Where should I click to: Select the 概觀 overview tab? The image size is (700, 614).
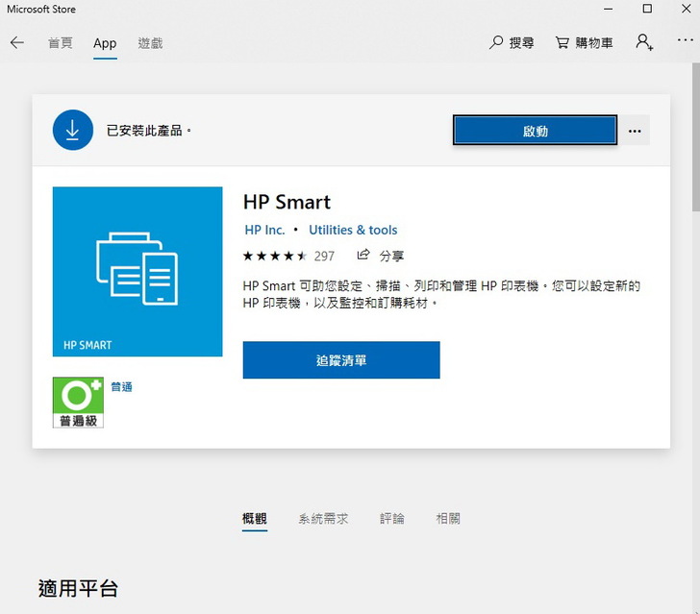(255, 519)
